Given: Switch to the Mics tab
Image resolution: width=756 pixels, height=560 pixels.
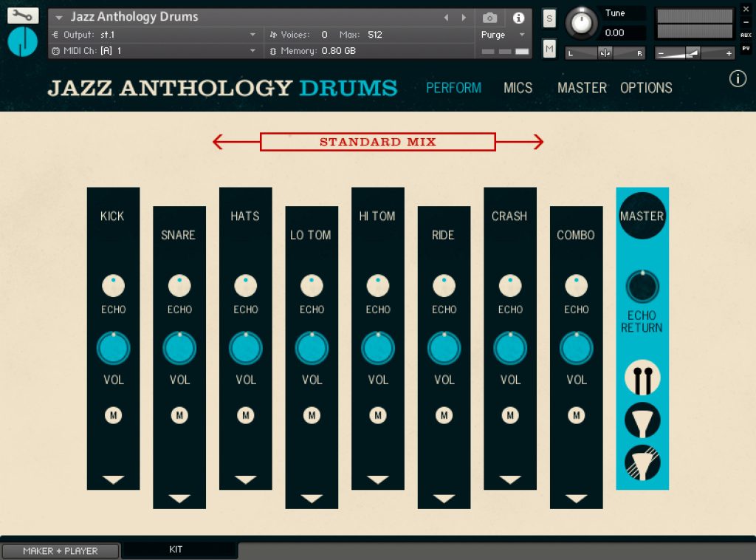Looking at the screenshot, I should tap(518, 88).
